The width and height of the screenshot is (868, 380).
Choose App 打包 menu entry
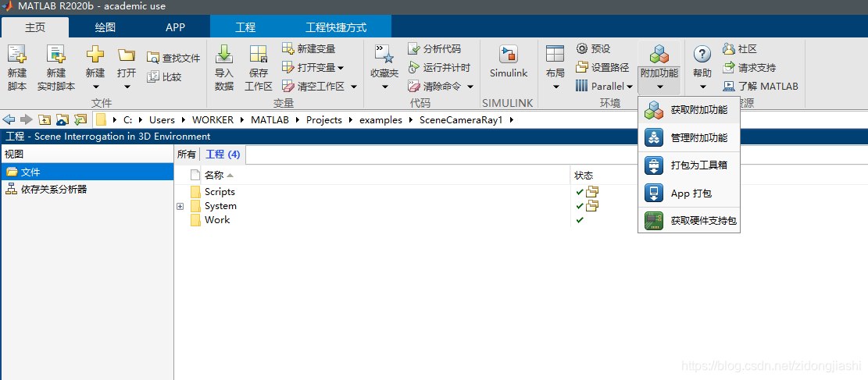click(689, 193)
